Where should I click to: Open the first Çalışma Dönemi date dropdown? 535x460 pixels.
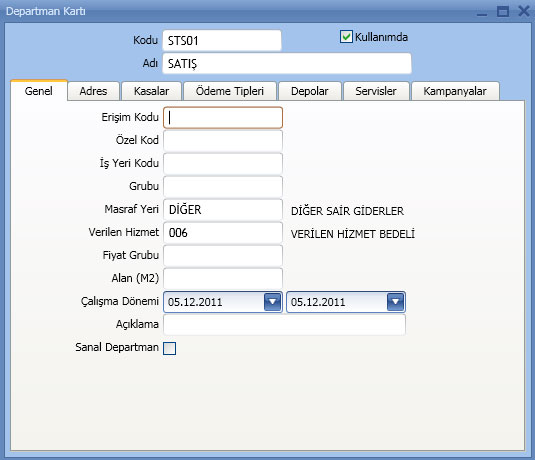(273, 302)
